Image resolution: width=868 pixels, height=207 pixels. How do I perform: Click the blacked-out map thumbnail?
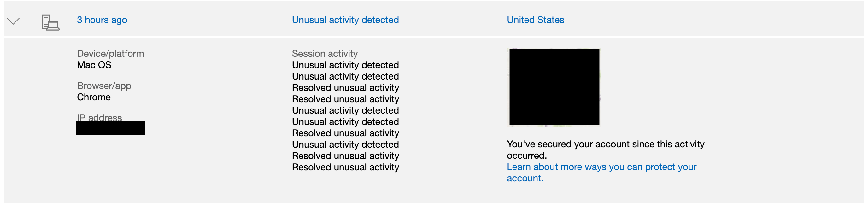coord(554,87)
